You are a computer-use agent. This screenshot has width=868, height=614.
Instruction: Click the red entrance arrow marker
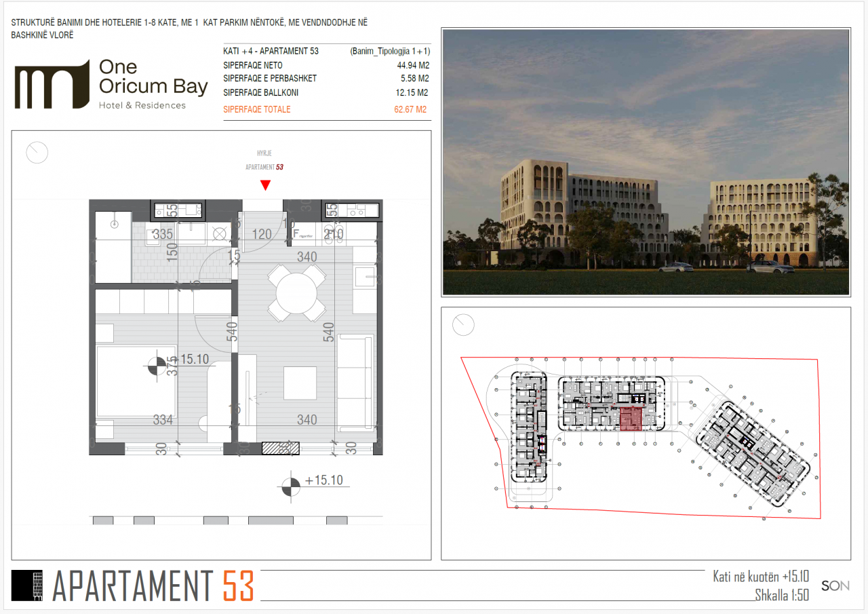tap(266, 185)
